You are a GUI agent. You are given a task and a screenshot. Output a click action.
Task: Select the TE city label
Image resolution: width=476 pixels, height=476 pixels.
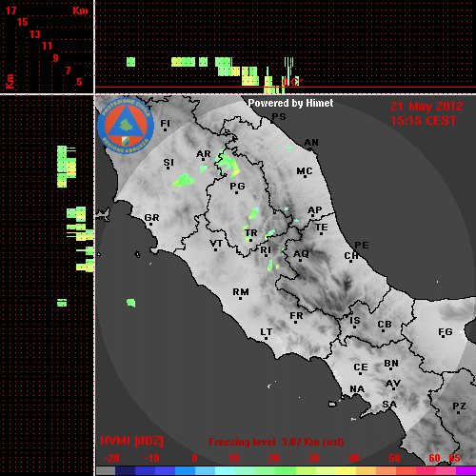pyautogui.click(x=322, y=228)
